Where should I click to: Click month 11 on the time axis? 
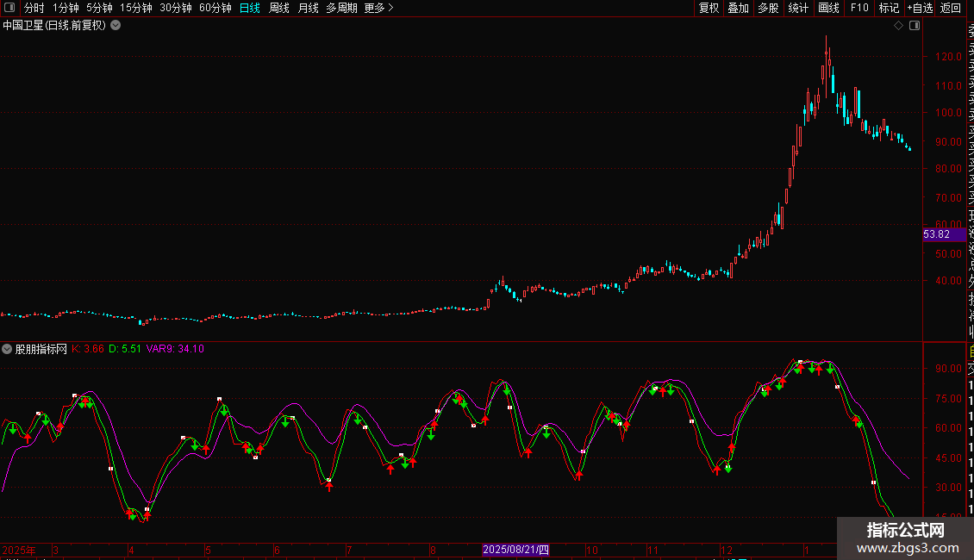click(652, 550)
